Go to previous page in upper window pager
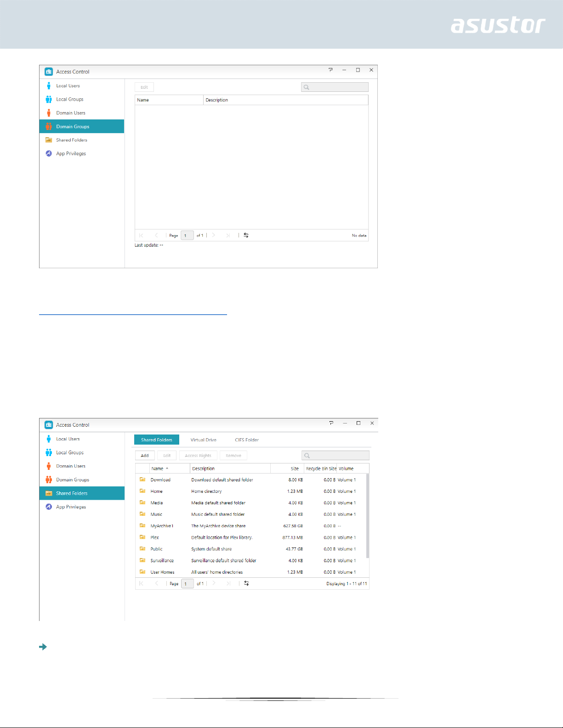This screenshot has height=728, width=563. point(156,235)
